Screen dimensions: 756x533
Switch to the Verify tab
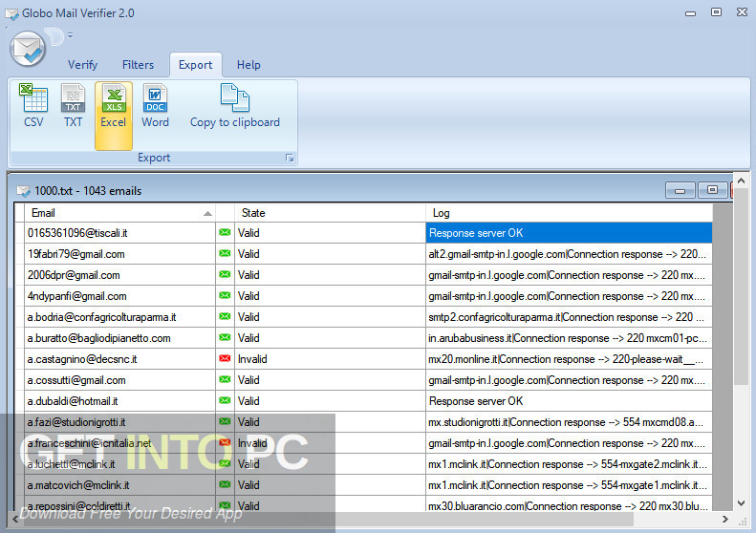click(x=82, y=65)
